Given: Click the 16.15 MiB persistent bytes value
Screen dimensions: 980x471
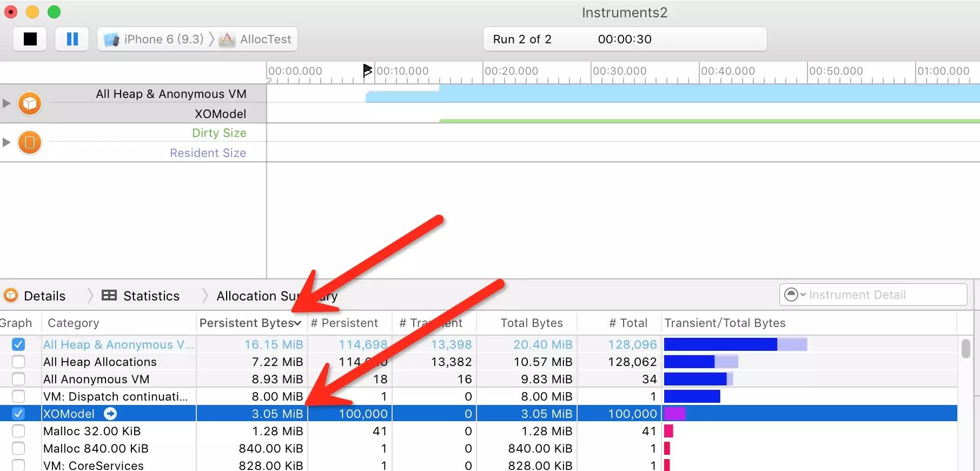Looking at the screenshot, I should 274,344.
